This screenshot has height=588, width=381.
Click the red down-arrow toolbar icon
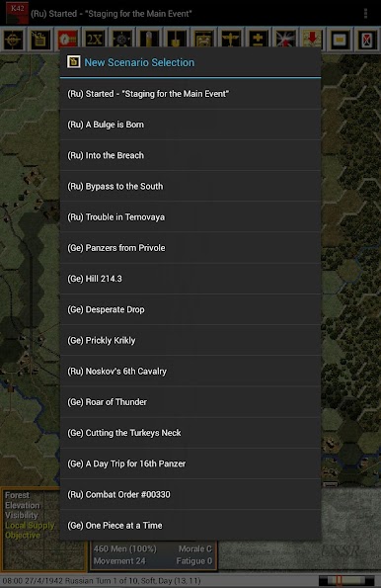click(x=312, y=40)
